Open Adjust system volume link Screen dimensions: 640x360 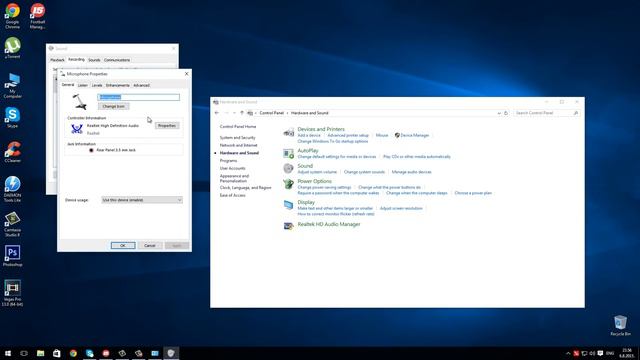click(x=317, y=172)
